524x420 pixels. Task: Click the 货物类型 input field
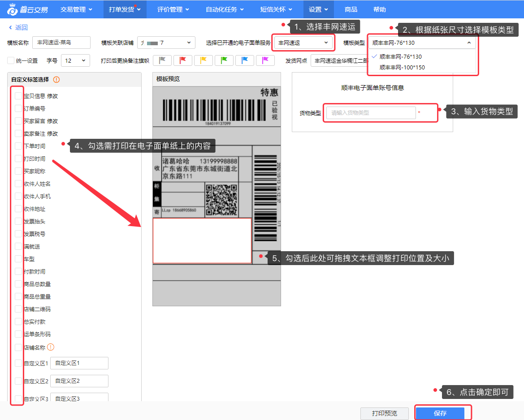(x=371, y=113)
